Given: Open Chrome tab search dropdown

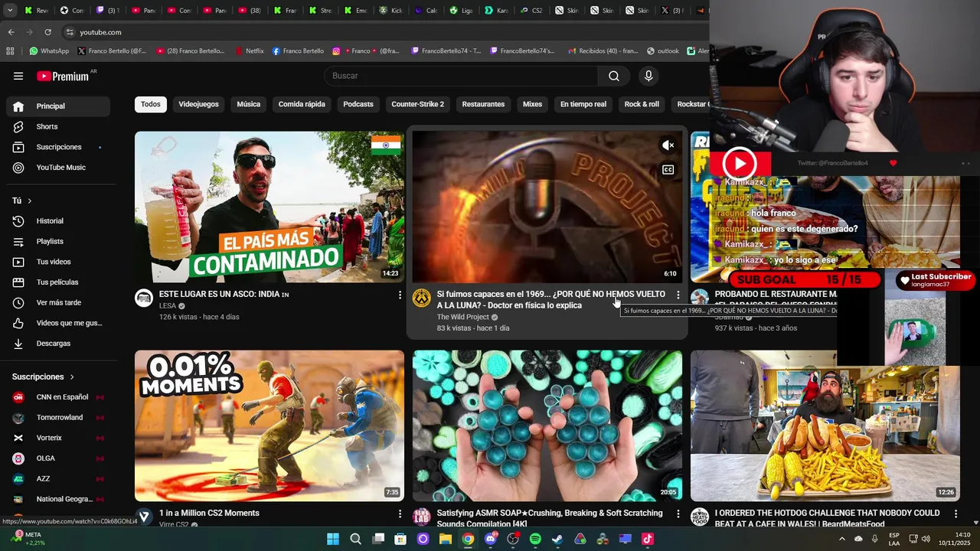Looking at the screenshot, I should click(9, 11).
